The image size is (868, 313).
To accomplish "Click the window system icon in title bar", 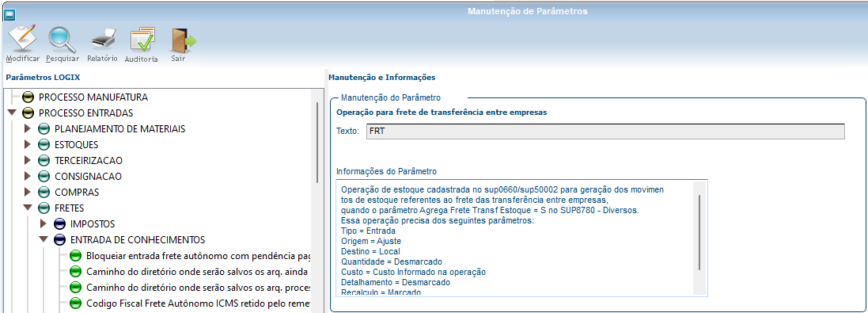I will coord(9,14).
